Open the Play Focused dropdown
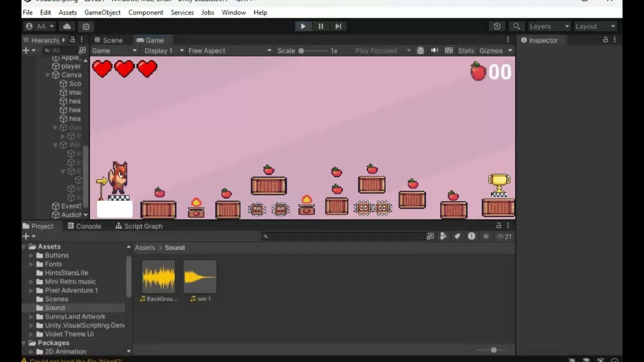Image resolution: width=644 pixels, height=362 pixels. pos(383,50)
